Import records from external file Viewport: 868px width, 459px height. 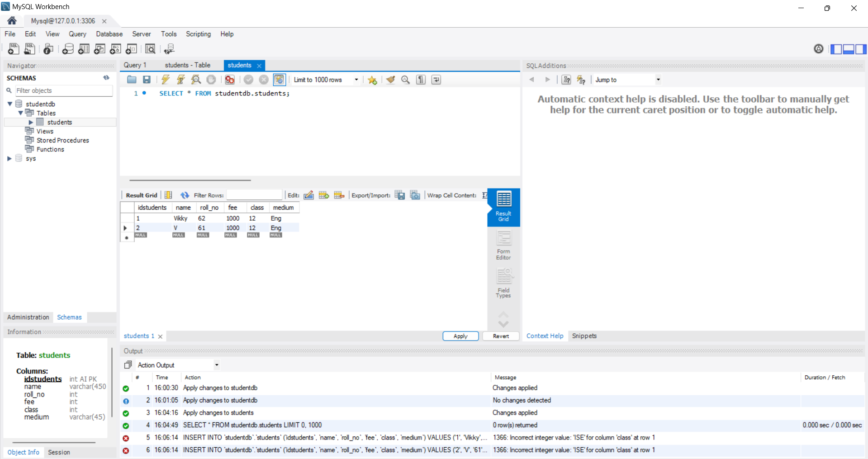[415, 195]
